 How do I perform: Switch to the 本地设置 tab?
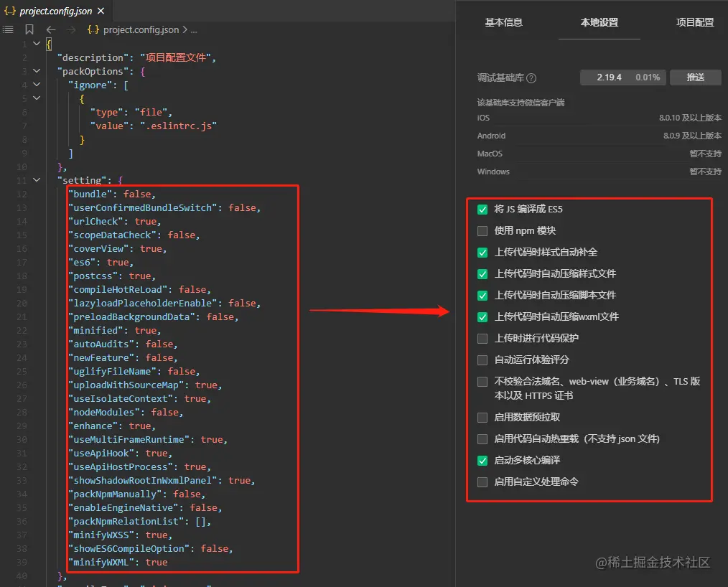[x=599, y=22]
